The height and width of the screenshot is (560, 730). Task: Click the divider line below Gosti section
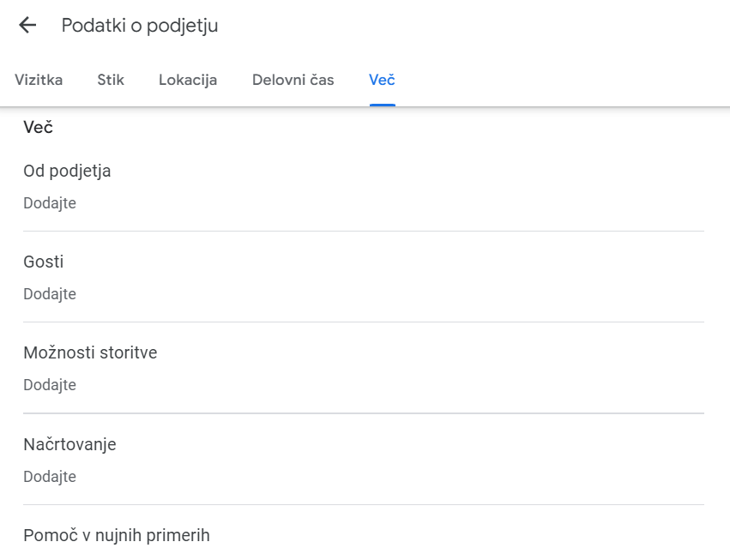(364, 322)
